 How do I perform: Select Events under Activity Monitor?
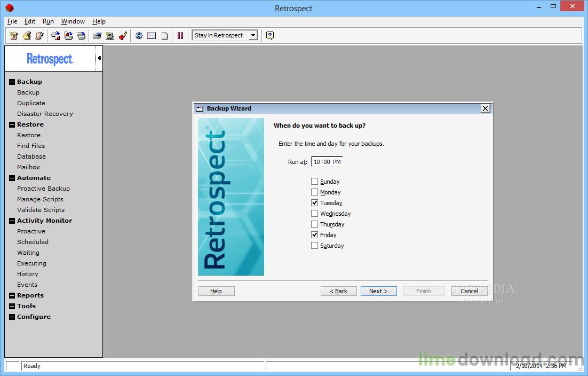point(27,285)
